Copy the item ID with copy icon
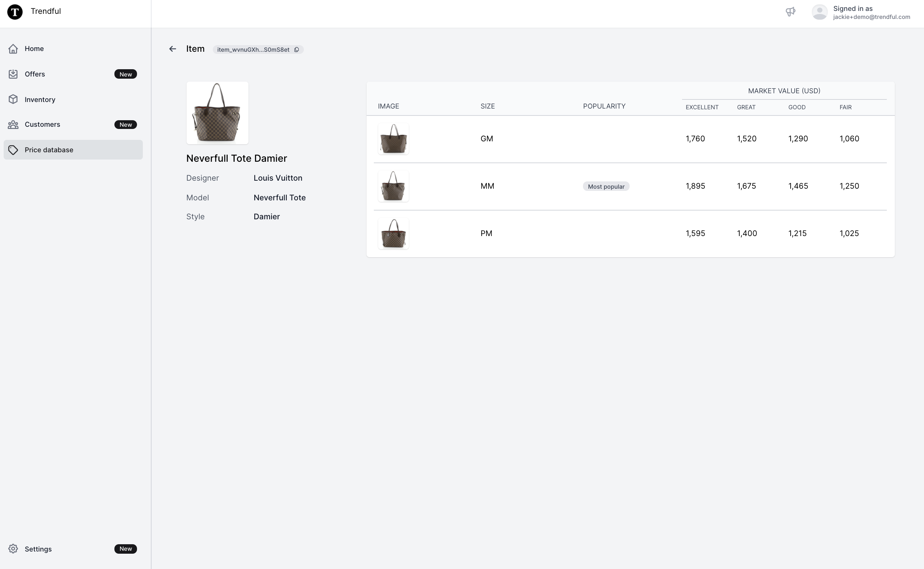Screen dimensions: 924x569 point(297,50)
